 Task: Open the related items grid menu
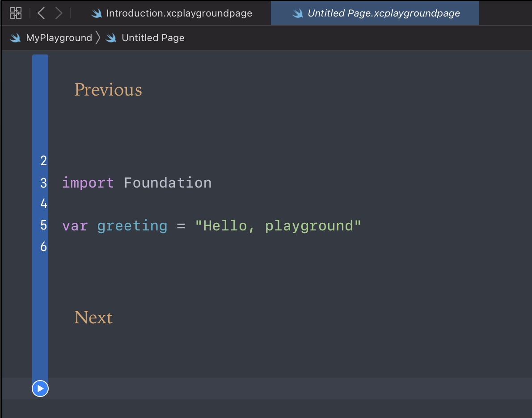pyautogui.click(x=16, y=13)
